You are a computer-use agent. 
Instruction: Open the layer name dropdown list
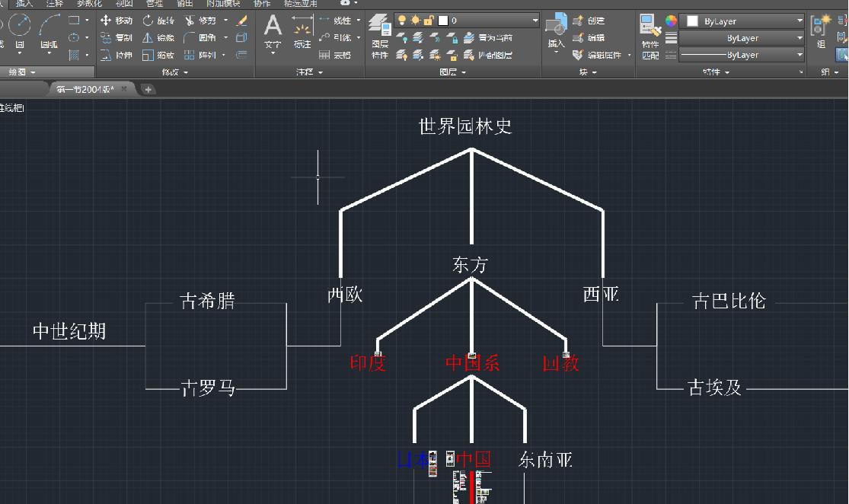pos(535,21)
